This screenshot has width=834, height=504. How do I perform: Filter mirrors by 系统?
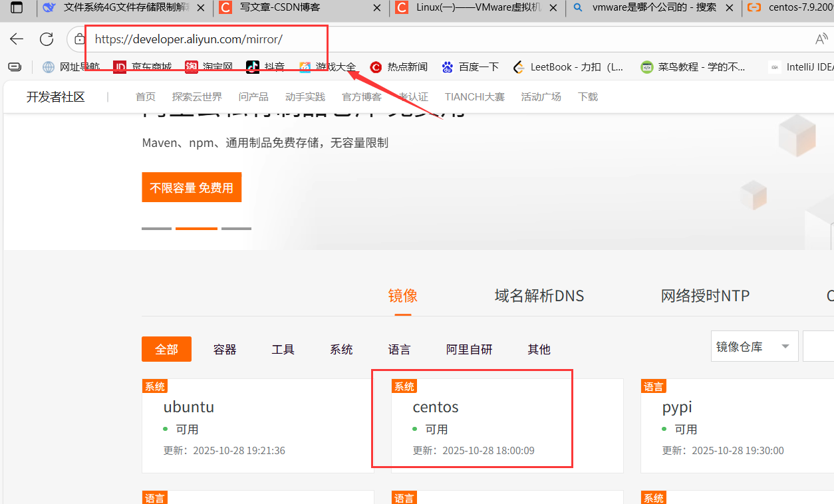click(x=341, y=350)
